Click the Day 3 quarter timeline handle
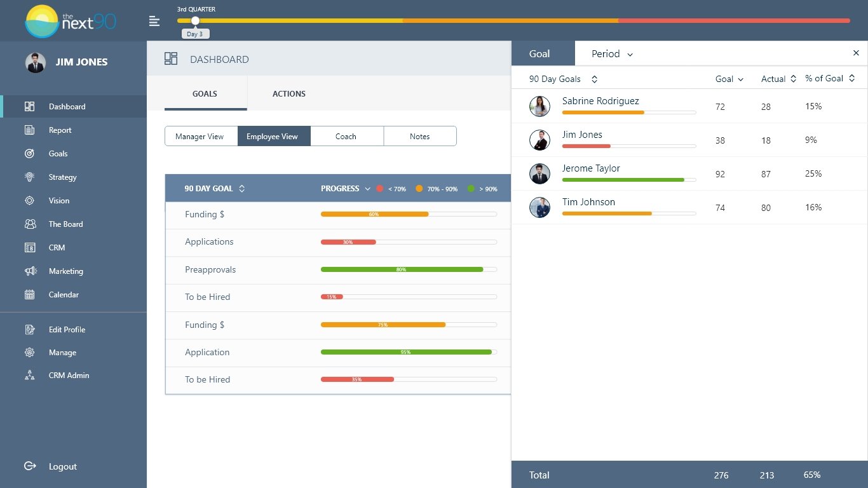This screenshot has height=488, width=868. coord(195,21)
